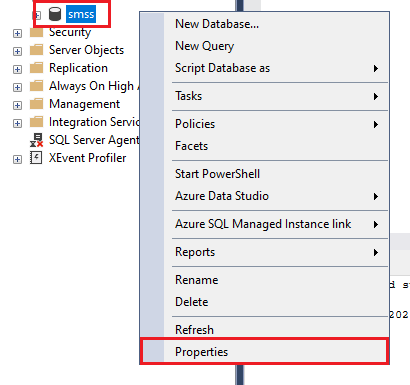Choose Rename from context menu
This screenshot has height=385, width=410.
pos(264,280)
